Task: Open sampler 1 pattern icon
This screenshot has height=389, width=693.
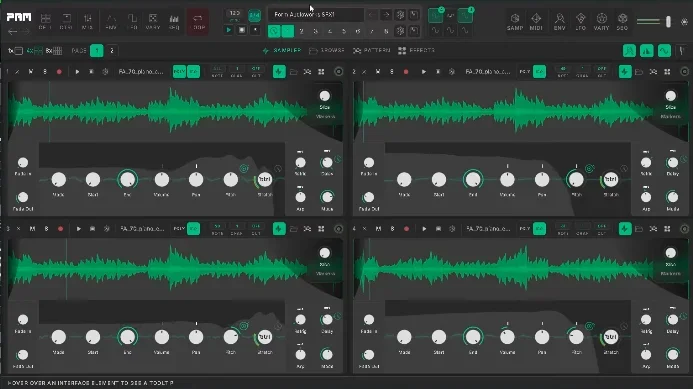Action: click(x=307, y=72)
